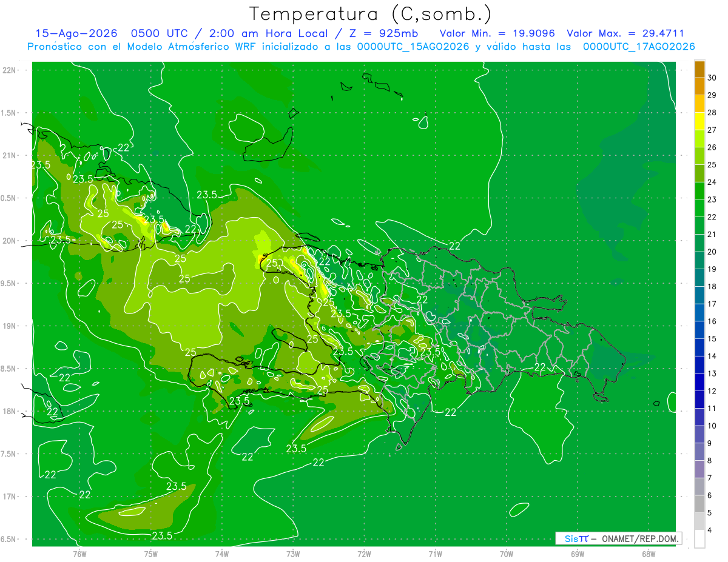The image size is (728, 562).
Task: Click the light gray swatch between 4 and 5
Action: (699, 522)
